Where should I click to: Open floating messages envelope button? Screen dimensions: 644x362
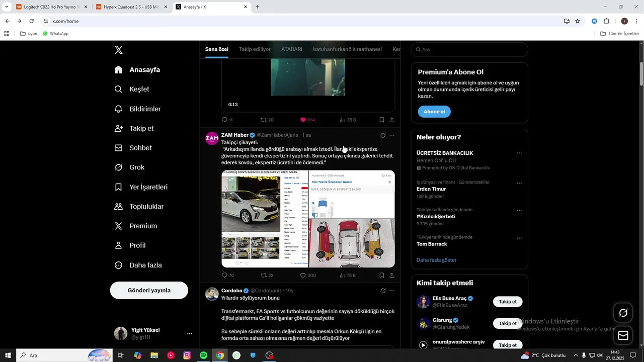tap(623, 335)
